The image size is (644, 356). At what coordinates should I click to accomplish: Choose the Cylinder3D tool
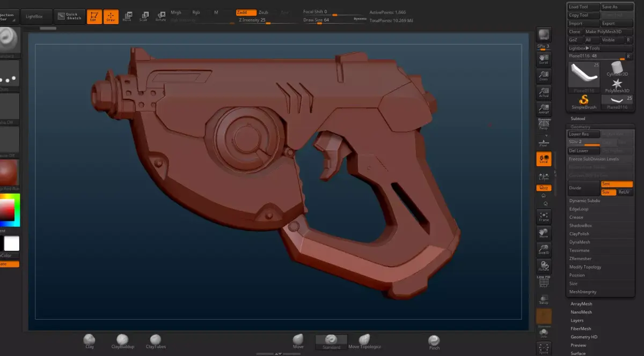617,68
